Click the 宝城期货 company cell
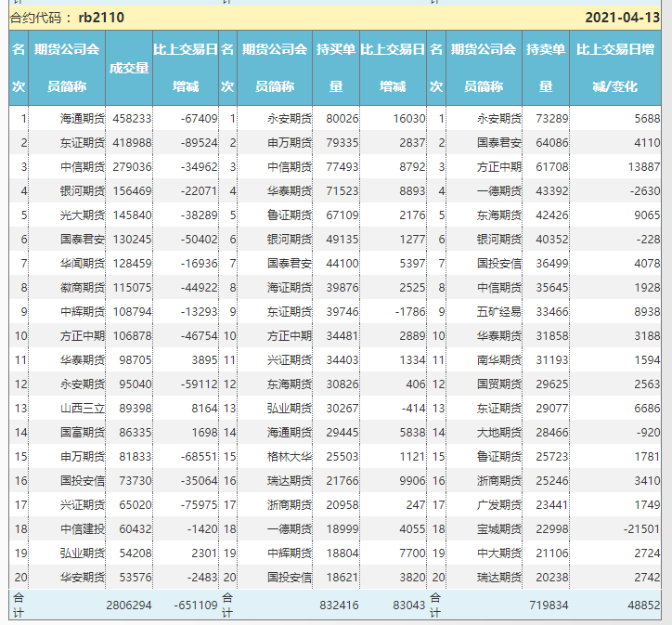 pos(498,528)
